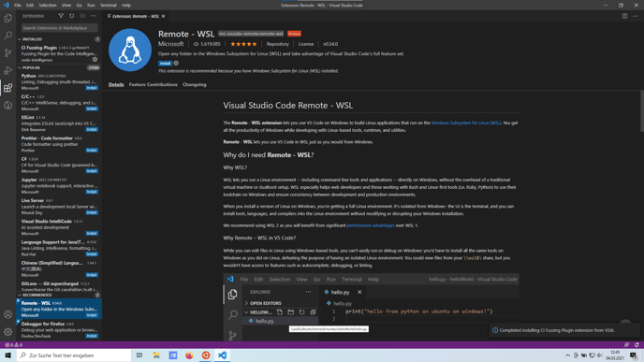The height and width of the screenshot is (362, 644).
Task: Collapse the Popular section
Action: (x=60, y=67)
